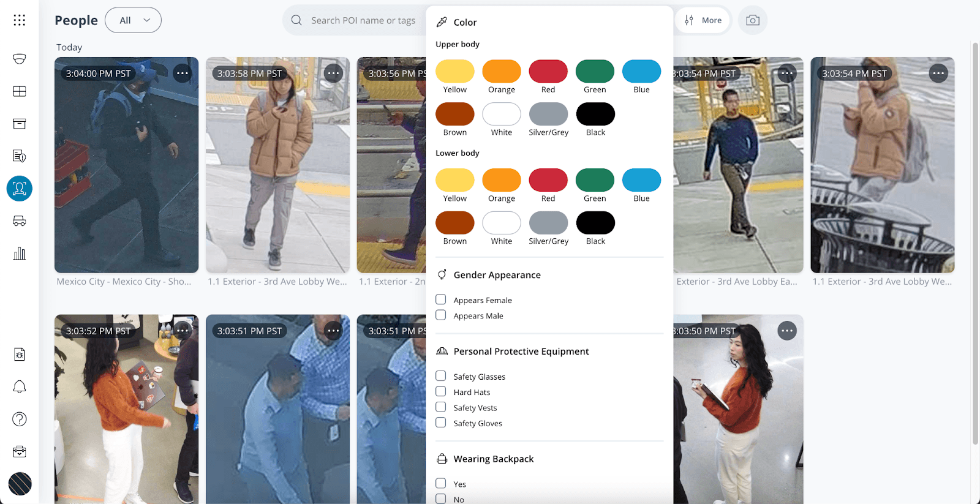Click the Search POI name field
The width and height of the screenshot is (980, 504).
[363, 20]
